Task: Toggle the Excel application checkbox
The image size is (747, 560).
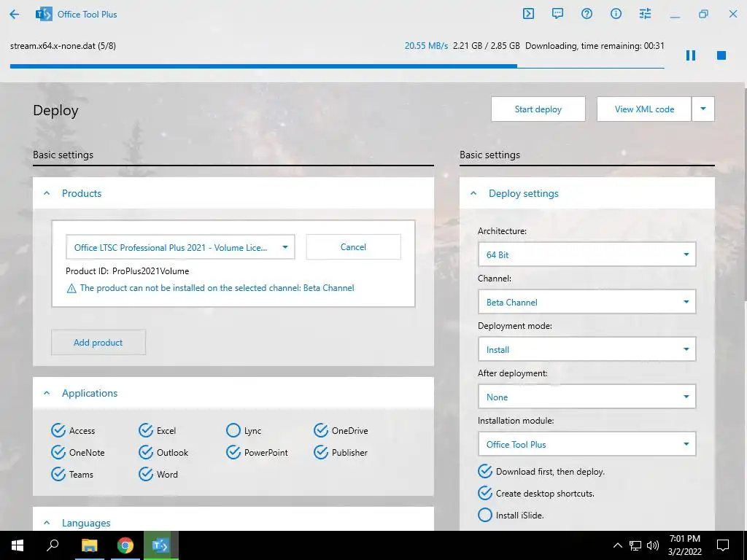Action: pyautogui.click(x=146, y=430)
